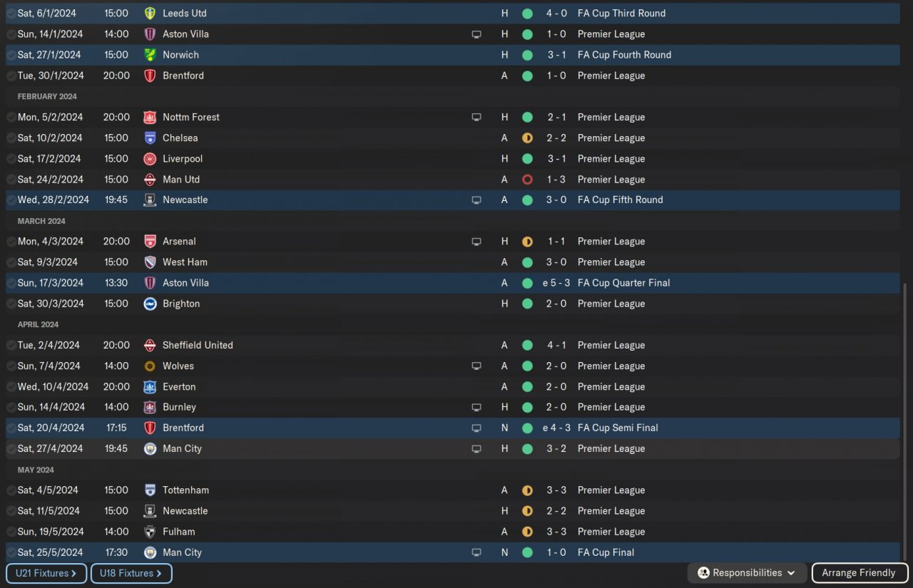Toggle the checkmark beside Sat, 25/5/2024 final
Screen dimensions: 913x588
tap(11, 552)
